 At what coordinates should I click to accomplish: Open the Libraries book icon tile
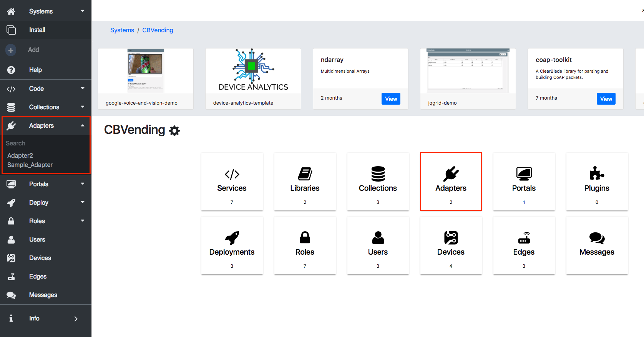pyautogui.click(x=305, y=174)
